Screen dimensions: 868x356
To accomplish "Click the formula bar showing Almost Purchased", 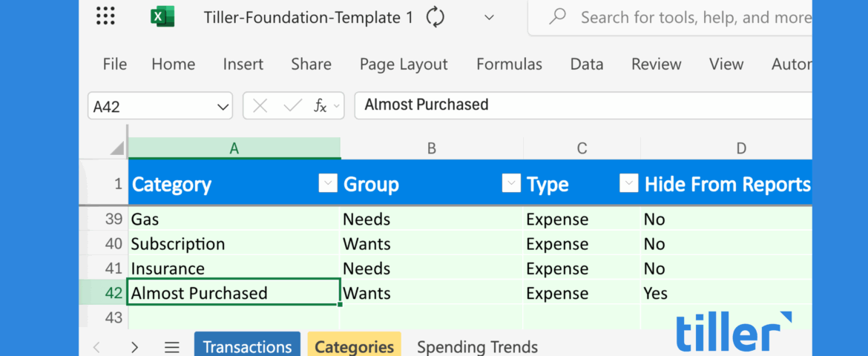I will (583, 105).
